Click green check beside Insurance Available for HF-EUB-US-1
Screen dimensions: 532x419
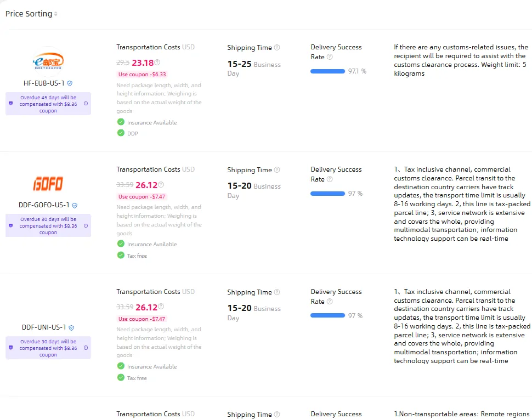[121, 122]
